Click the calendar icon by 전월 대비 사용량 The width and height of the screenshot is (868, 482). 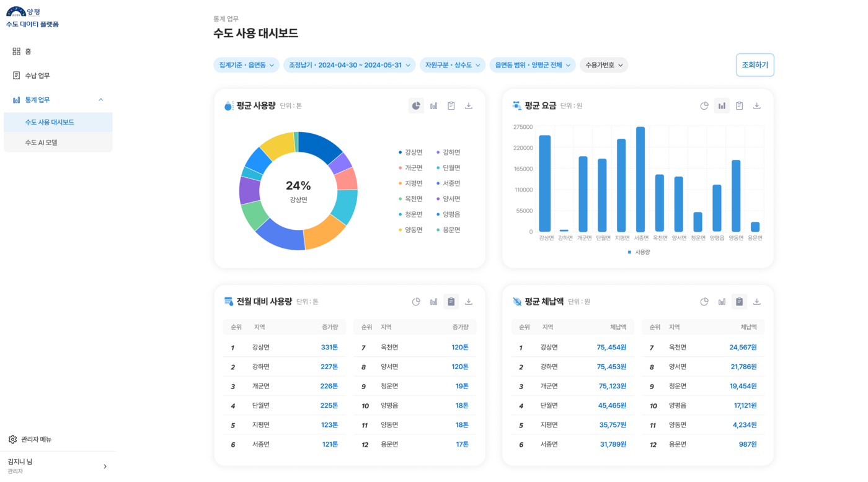(x=229, y=302)
